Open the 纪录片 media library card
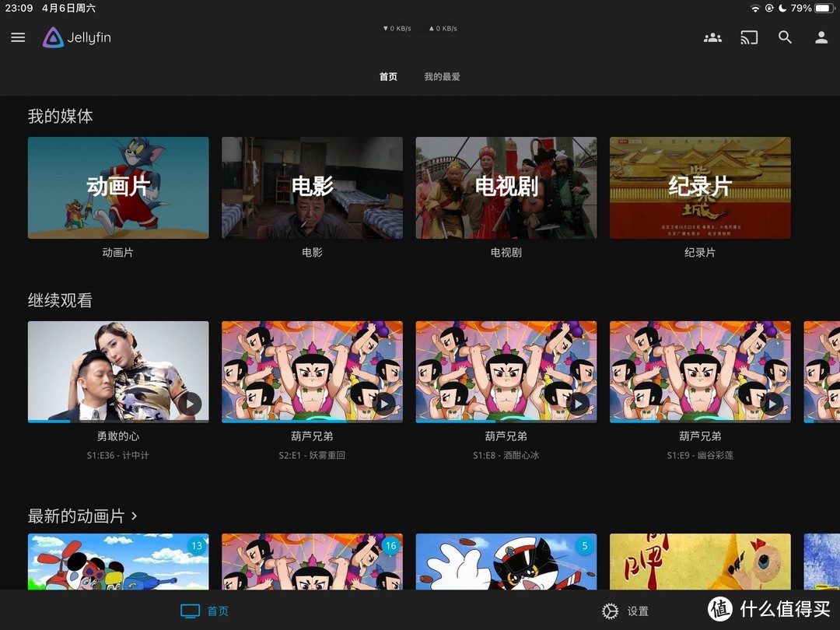 pos(700,187)
